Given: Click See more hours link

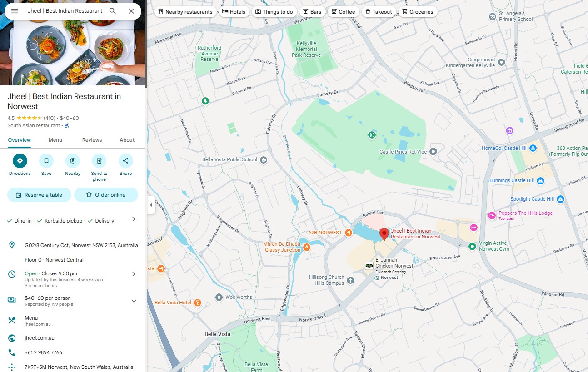Looking at the screenshot, I should click(x=41, y=286).
